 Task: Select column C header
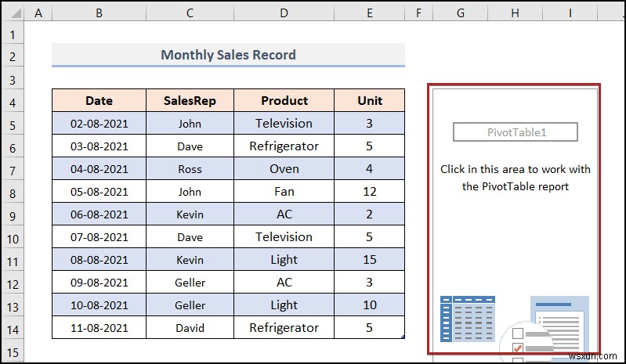pyautogui.click(x=190, y=13)
